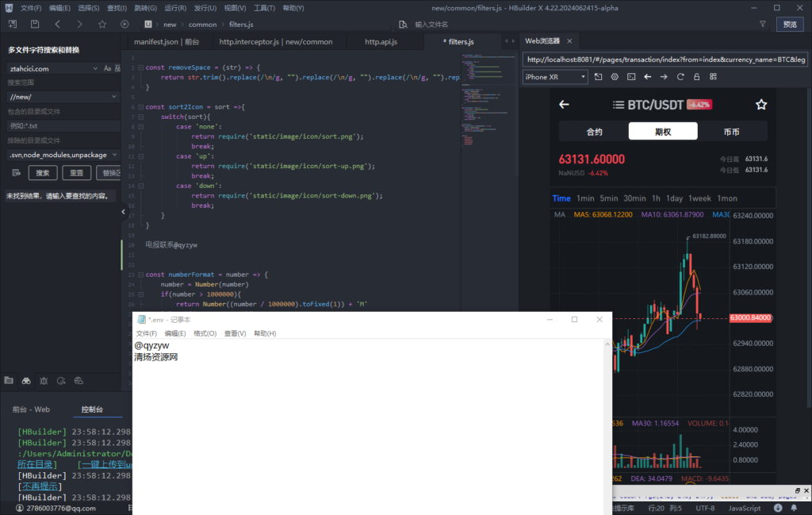Viewport: 812px width, 515px height.
Task: Open the excluded folders dropdown
Action: (114, 155)
